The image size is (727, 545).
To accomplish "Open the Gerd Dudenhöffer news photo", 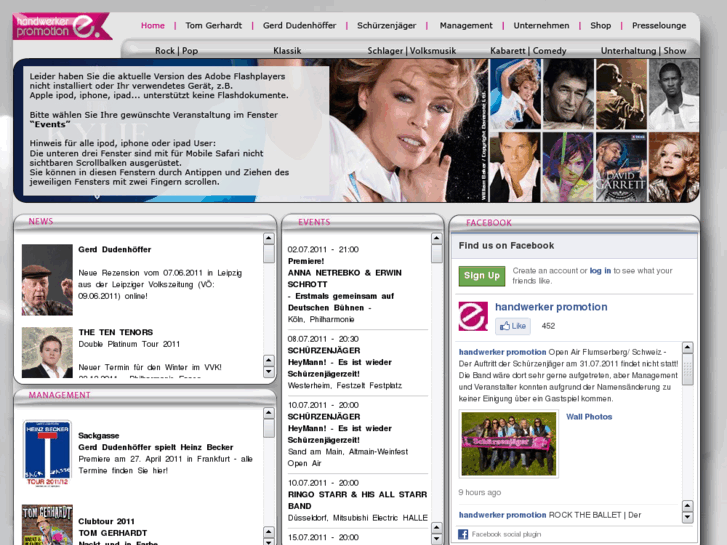I will click(x=47, y=280).
